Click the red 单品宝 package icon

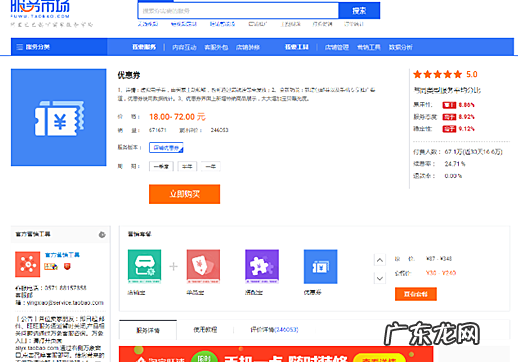(x=203, y=267)
